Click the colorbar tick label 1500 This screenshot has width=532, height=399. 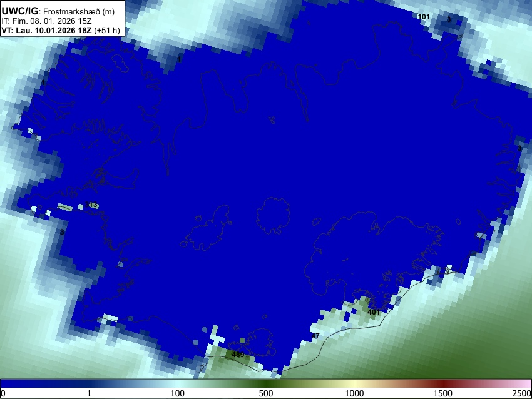click(x=443, y=393)
